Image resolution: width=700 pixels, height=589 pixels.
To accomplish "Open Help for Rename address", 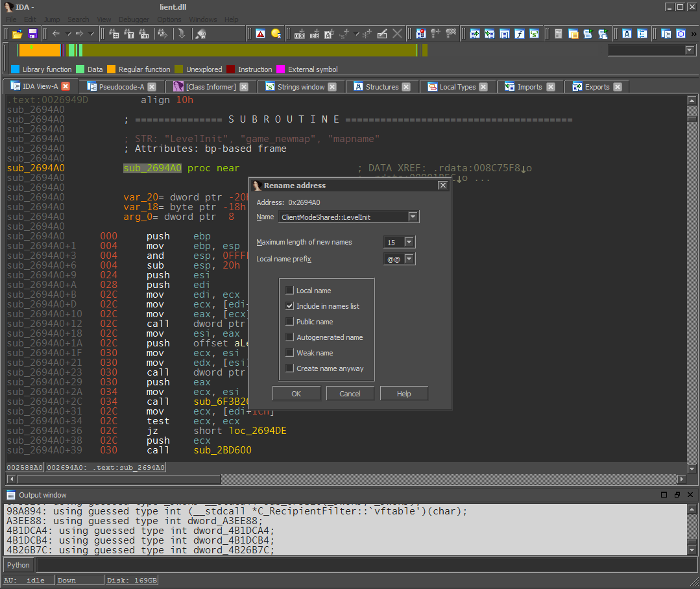I will coord(404,394).
